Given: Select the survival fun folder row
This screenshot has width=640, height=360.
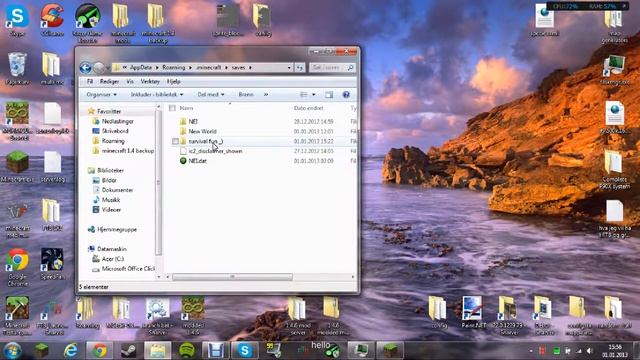Looking at the screenshot, I should click(263, 141).
